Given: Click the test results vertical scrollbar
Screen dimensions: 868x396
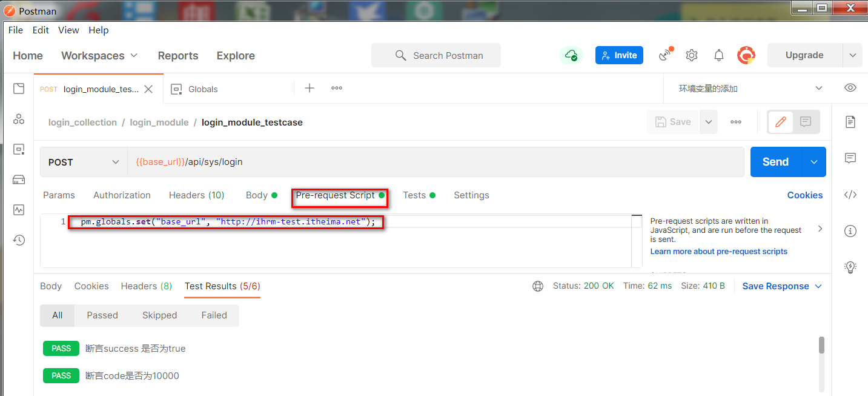Looking at the screenshot, I should click(821, 345).
